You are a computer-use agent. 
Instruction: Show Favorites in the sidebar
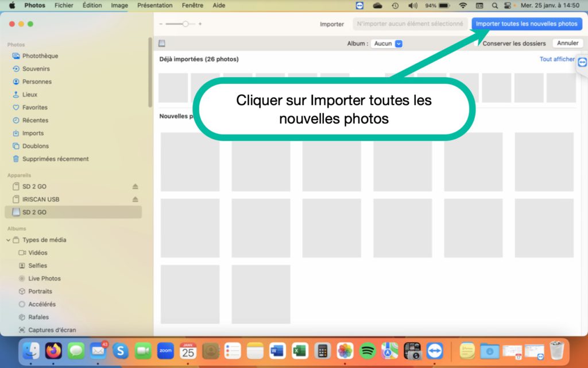point(34,108)
